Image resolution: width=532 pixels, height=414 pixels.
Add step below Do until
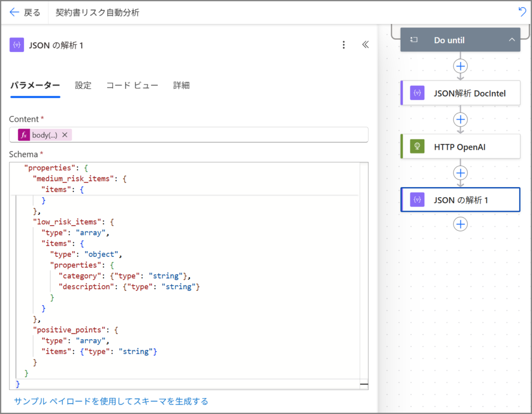coord(460,66)
